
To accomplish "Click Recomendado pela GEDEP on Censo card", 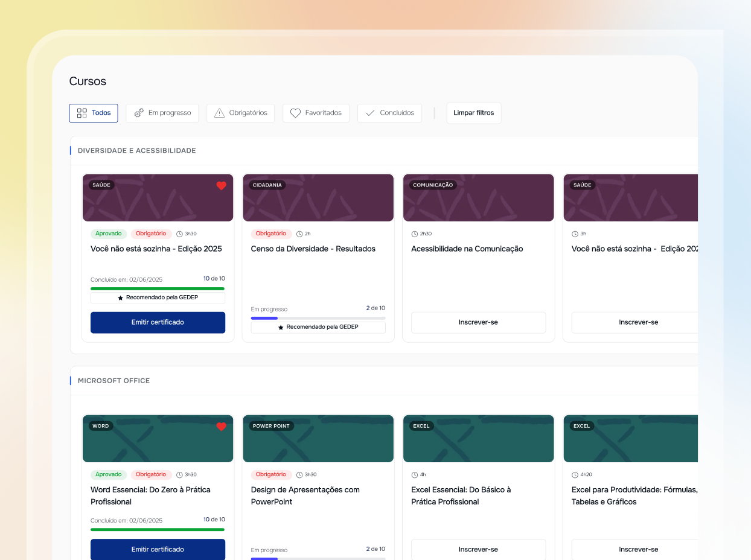I will (x=318, y=327).
